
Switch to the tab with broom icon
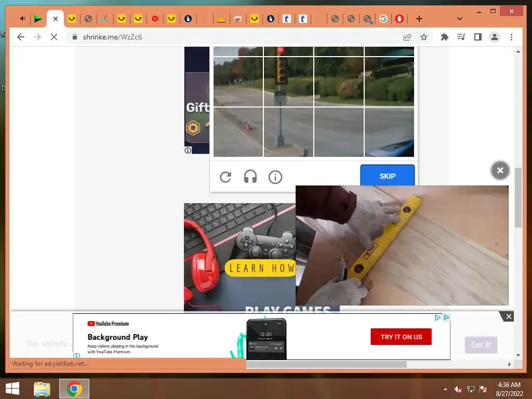pos(104,19)
